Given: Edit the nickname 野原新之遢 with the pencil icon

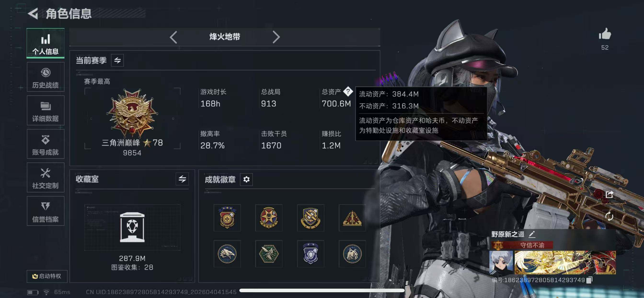Looking at the screenshot, I should pyautogui.click(x=532, y=234).
